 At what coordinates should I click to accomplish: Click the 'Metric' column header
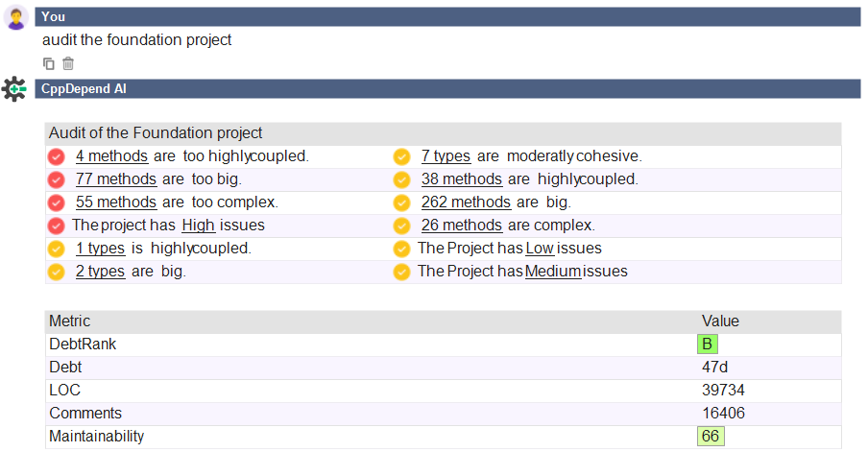point(69,321)
